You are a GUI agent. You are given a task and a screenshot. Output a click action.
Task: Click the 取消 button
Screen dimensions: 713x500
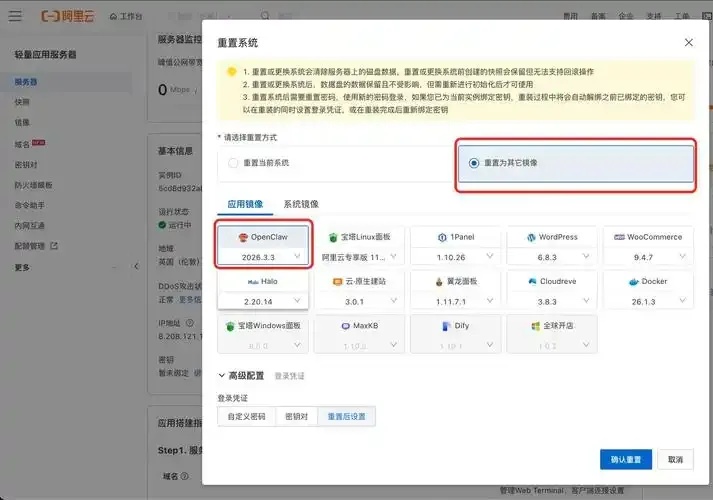[675, 460]
